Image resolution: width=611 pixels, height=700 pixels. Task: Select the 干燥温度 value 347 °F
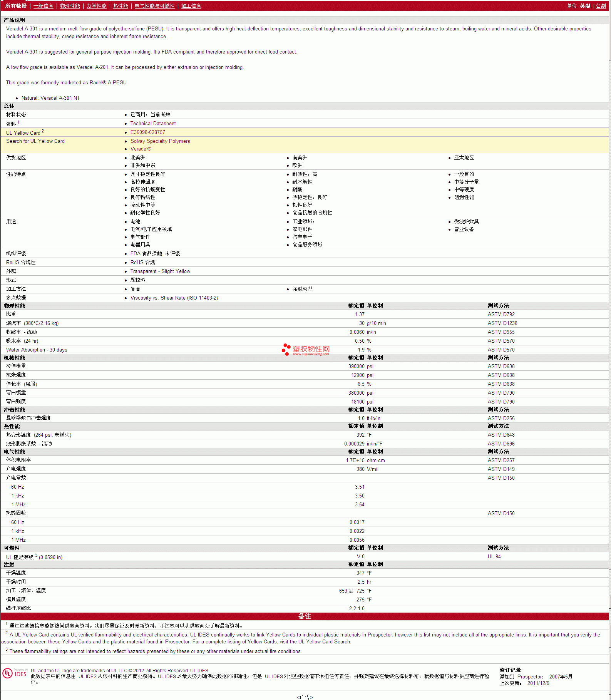pos(364,573)
